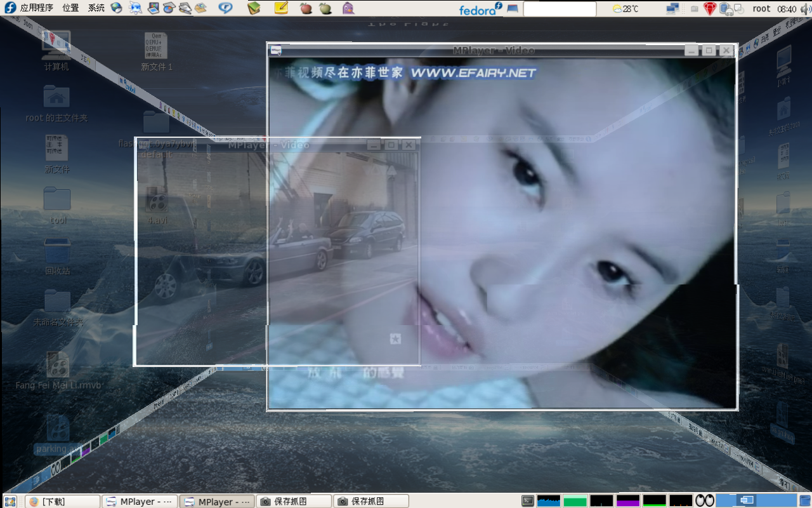The width and height of the screenshot is (812, 508).
Task: Click the green memory monitor graph
Action: [x=575, y=501]
